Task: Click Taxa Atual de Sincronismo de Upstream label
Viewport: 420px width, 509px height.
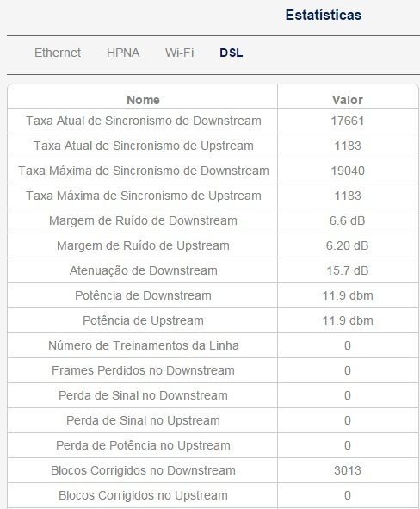Action: [144, 146]
